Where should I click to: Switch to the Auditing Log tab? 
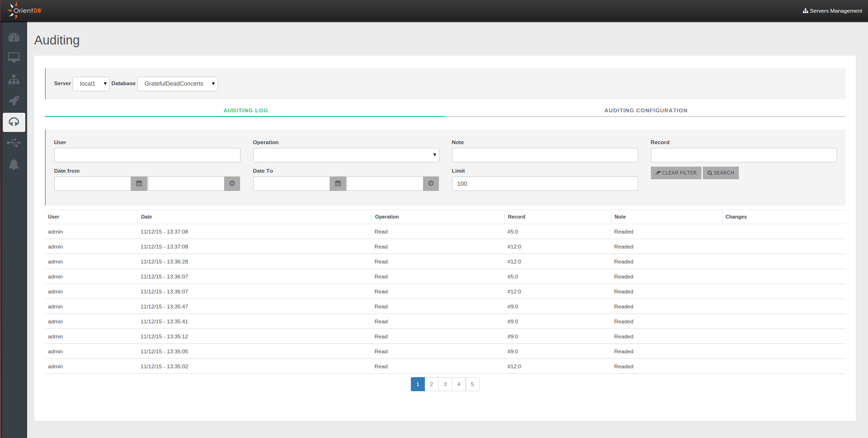pyautogui.click(x=245, y=110)
